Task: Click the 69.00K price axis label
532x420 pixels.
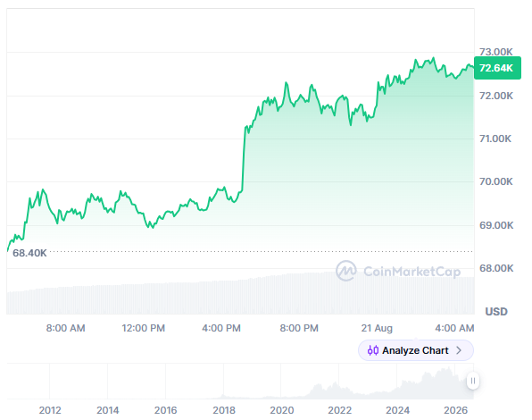Action: tap(496, 225)
